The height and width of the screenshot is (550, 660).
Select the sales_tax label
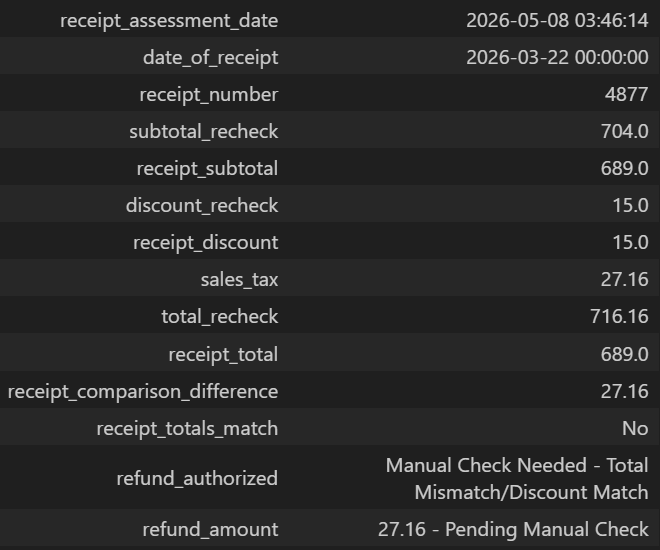pos(239,280)
